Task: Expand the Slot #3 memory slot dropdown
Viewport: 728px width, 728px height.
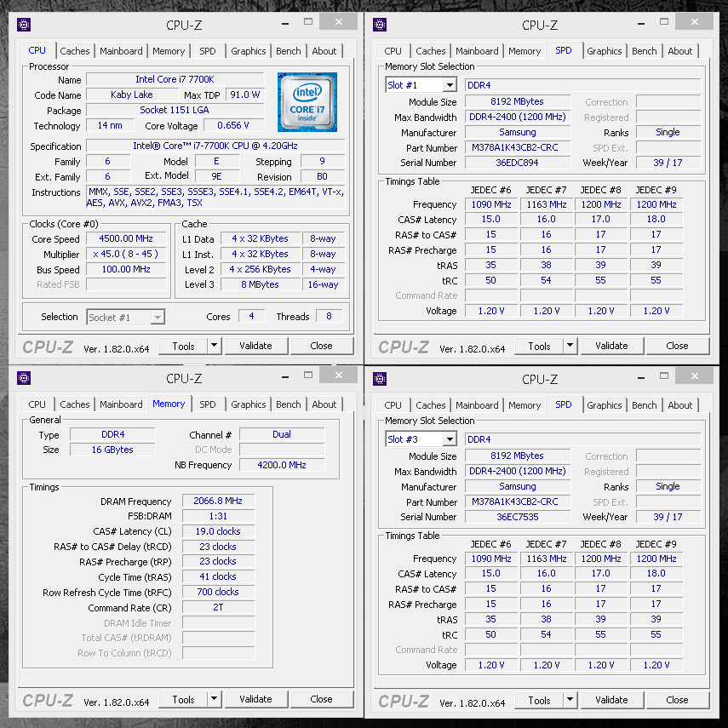Action: click(450, 439)
